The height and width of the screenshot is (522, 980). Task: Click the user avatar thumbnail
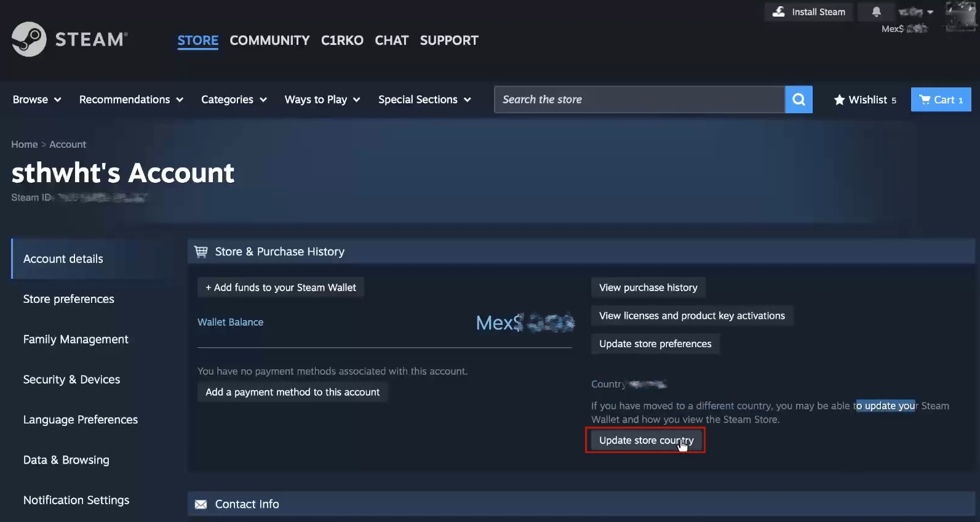point(960,16)
